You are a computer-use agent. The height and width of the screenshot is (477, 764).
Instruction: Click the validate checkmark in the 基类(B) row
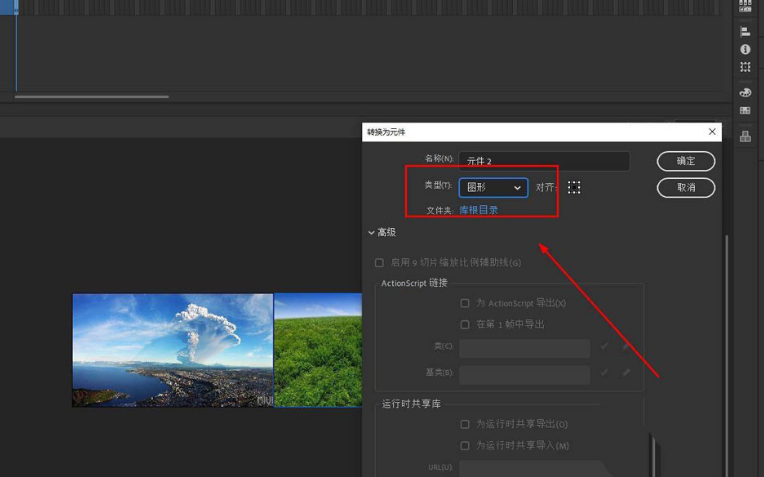click(604, 373)
